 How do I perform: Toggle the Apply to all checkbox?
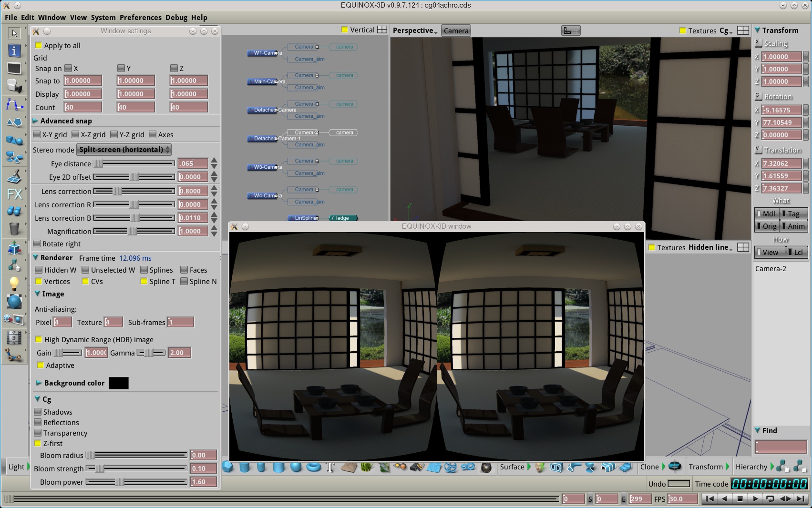point(39,45)
